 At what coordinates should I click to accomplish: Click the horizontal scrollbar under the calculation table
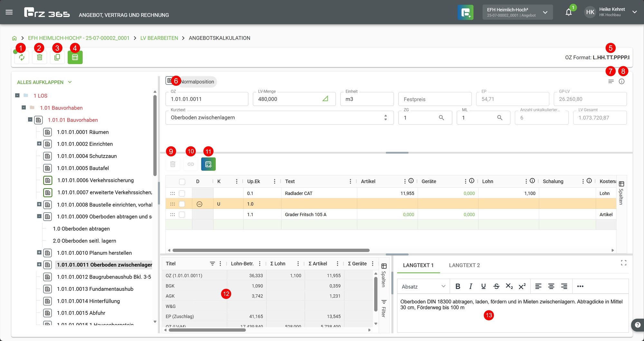pyautogui.click(x=271, y=250)
